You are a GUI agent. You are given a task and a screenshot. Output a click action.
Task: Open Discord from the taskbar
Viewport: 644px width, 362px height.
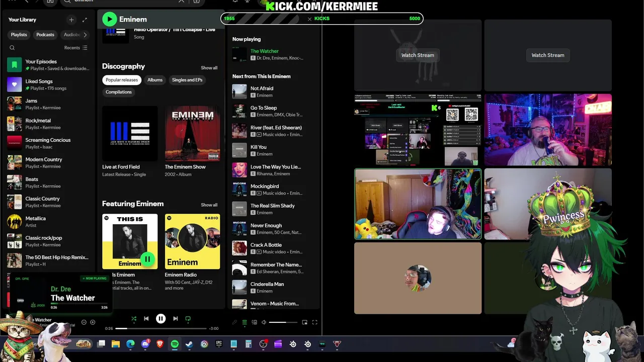[145, 344]
